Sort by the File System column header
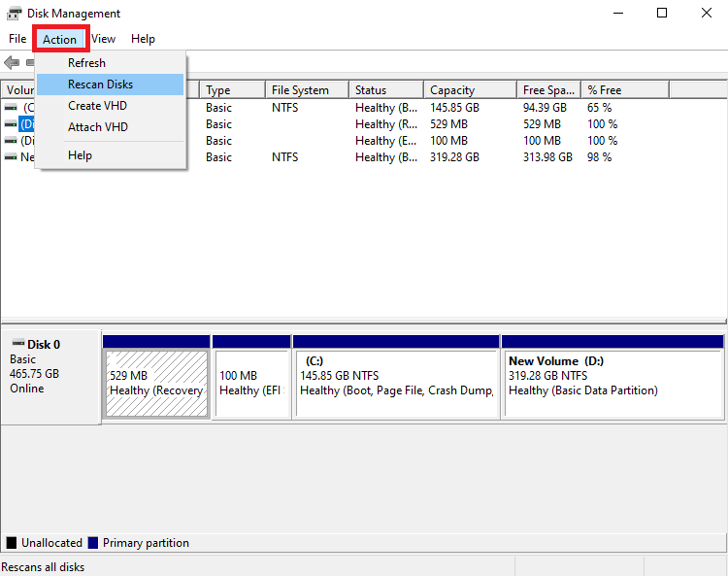 tap(307, 90)
